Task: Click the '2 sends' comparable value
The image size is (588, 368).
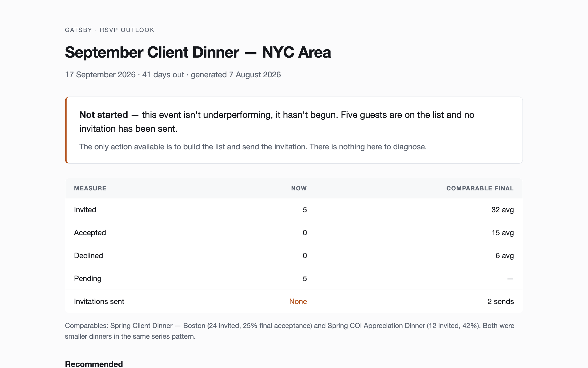Action: 501,301
